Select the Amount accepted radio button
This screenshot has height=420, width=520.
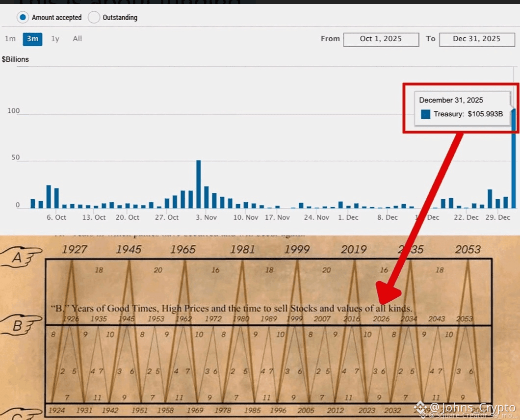[23, 17]
